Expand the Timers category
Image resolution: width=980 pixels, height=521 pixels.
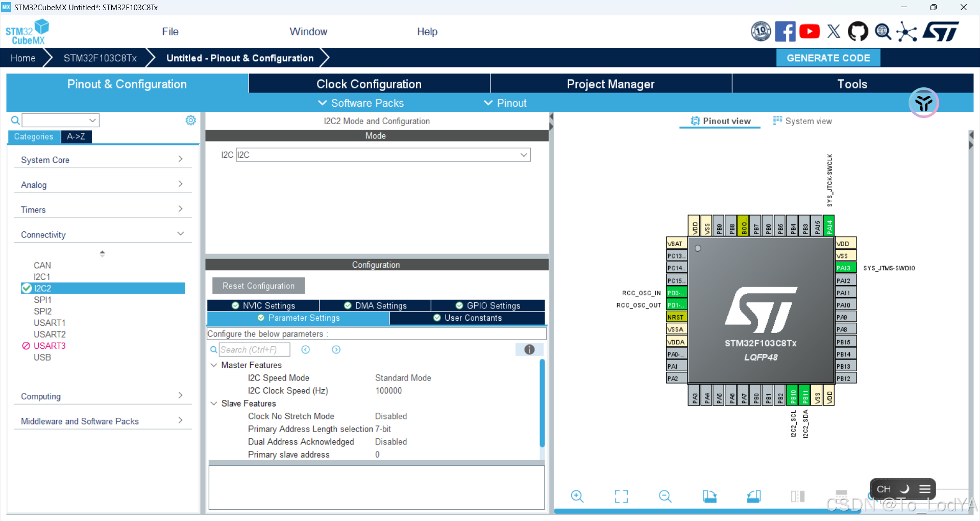pos(103,209)
